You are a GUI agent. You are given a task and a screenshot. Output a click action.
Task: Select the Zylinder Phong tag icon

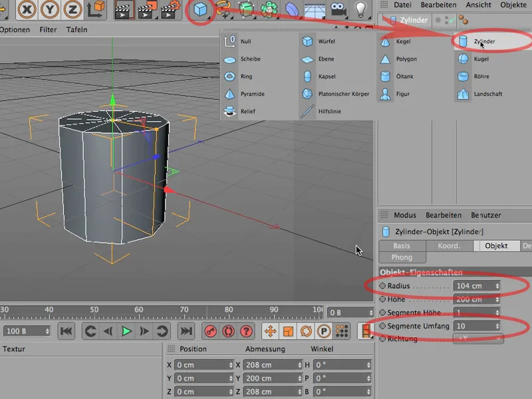[x=463, y=20]
